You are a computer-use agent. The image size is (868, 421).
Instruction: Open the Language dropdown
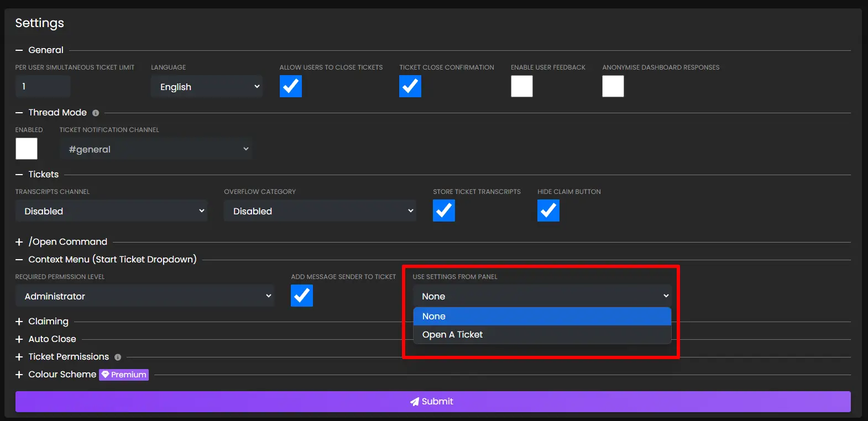tap(206, 87)
